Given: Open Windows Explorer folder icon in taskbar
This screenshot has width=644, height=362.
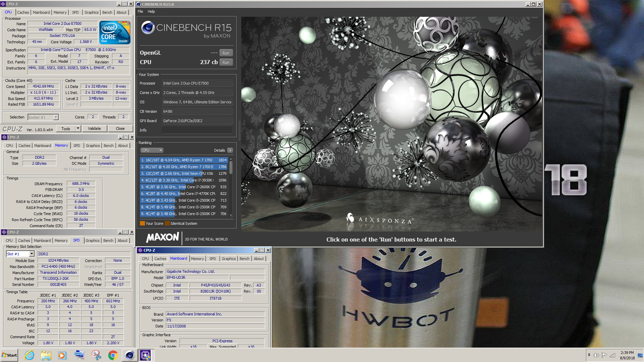Looking at the screenshot, I should click(x=46, y=355).
